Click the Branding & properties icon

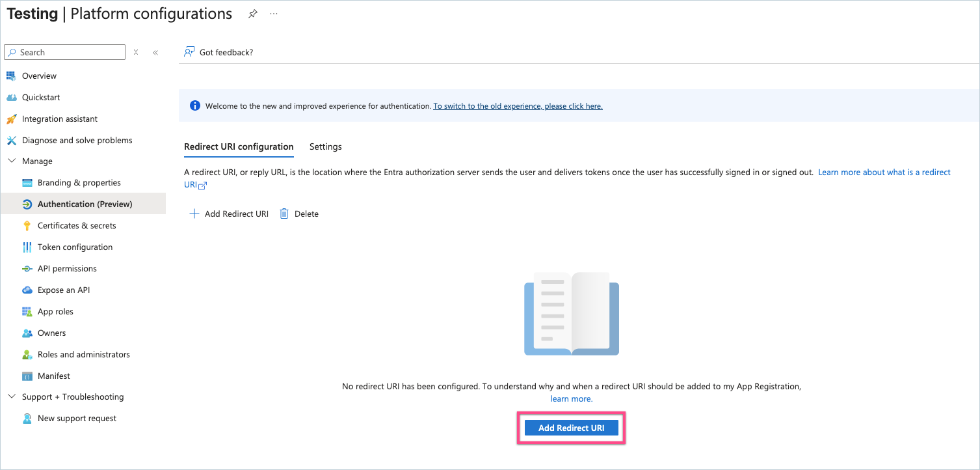(27, 183)
